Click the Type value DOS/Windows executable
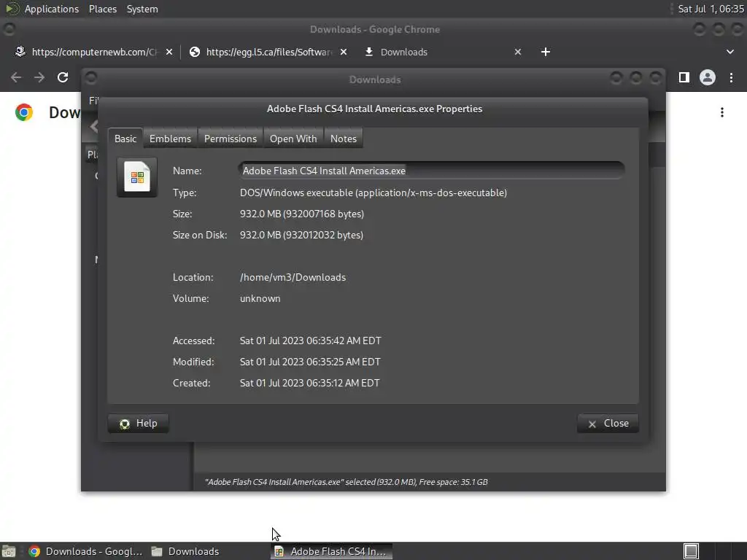 pos(373,192)
